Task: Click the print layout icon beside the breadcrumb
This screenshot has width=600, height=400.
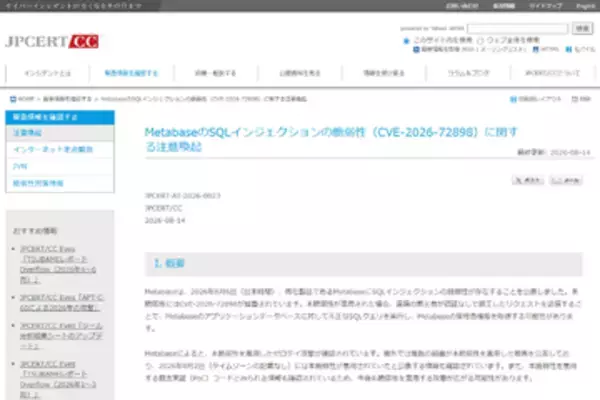Action: pos(513,99)
